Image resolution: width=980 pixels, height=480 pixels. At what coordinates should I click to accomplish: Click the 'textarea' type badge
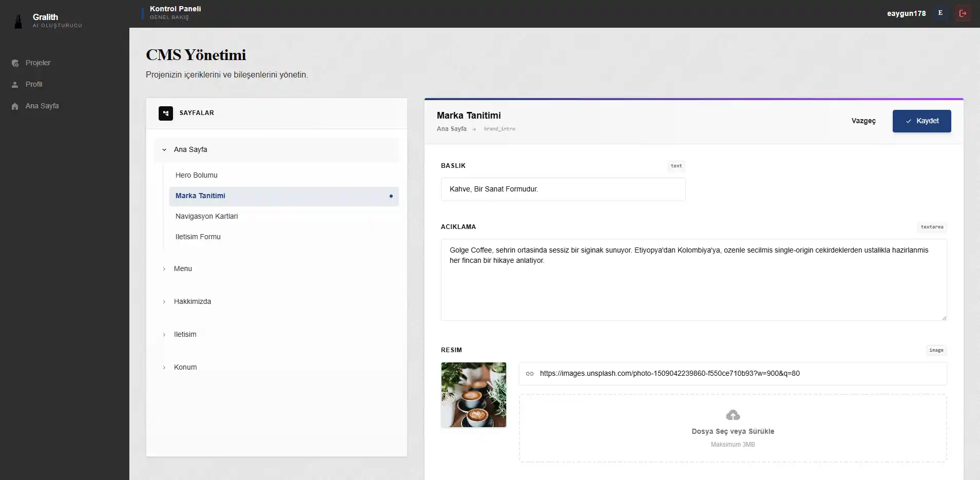click(x=932, y=227)
